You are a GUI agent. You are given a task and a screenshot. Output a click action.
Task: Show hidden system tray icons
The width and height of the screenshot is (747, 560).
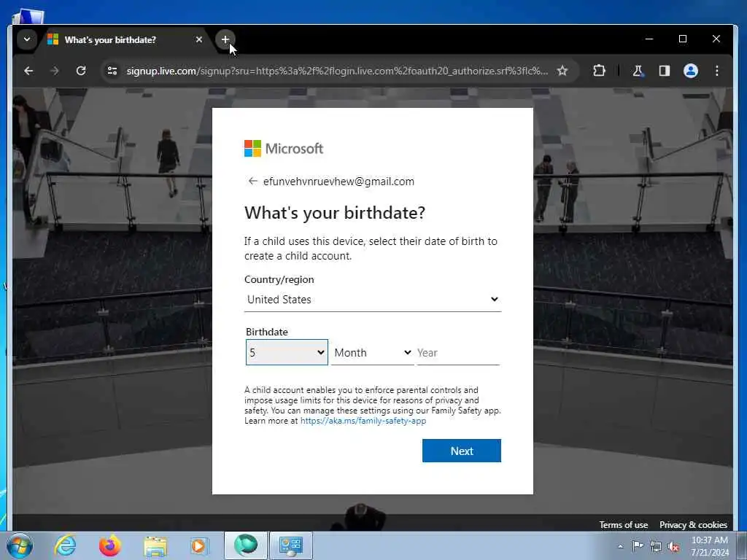(x=620, y=546)
